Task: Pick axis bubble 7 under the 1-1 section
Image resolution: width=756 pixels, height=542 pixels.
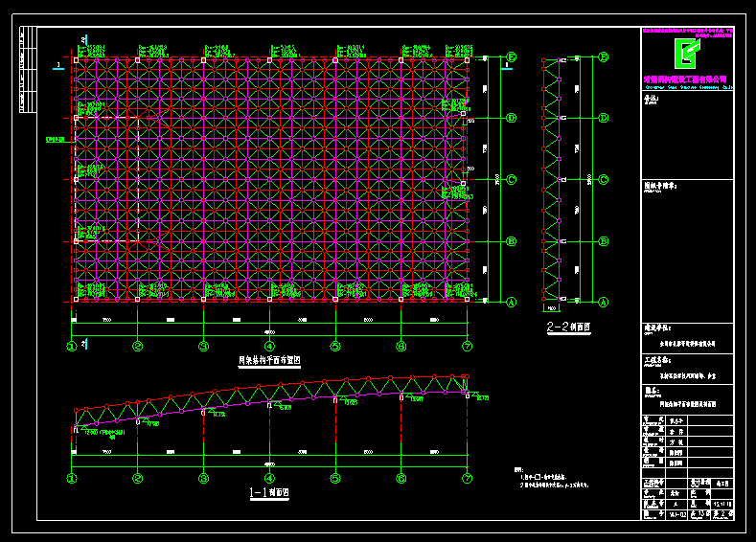Action: [467, 477]
